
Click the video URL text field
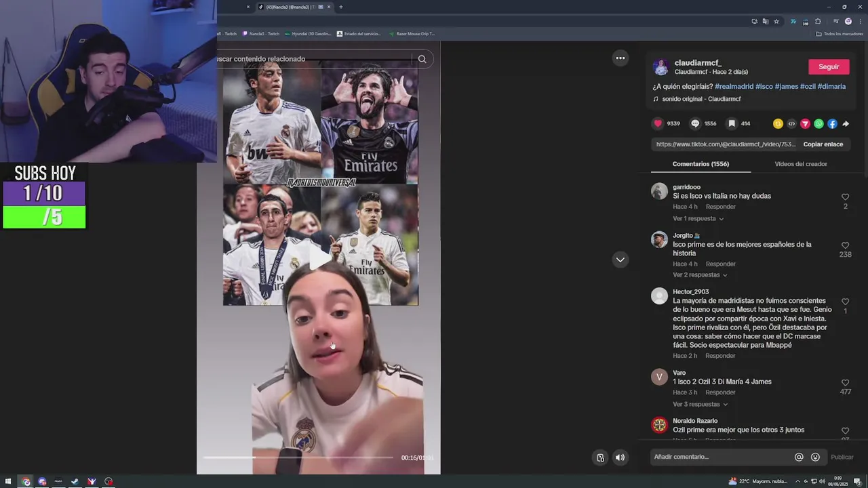[726, 144]
